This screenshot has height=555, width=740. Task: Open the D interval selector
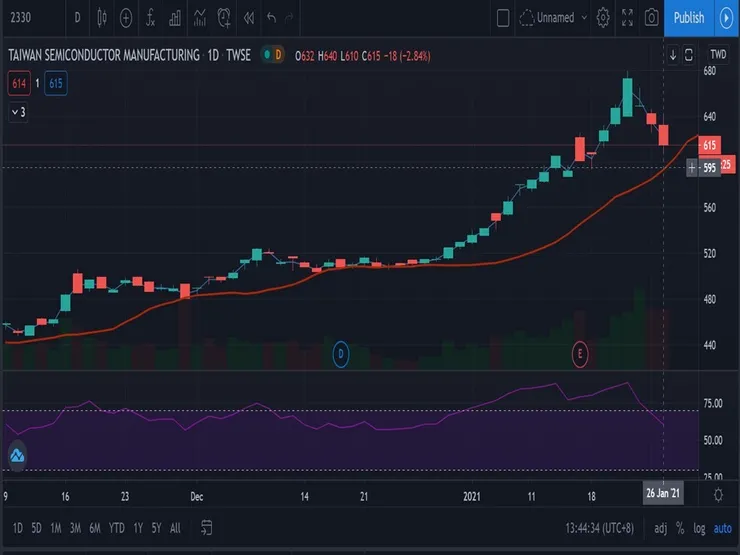(x=77, y=18)
